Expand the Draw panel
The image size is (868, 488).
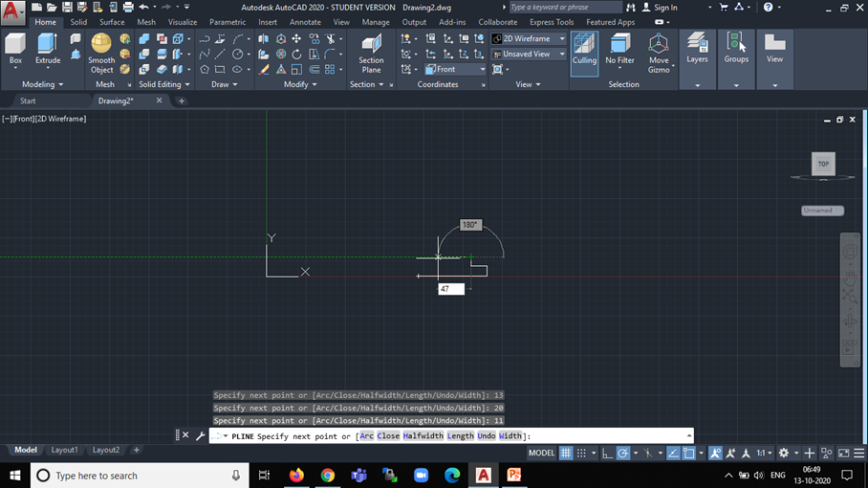tap(225, 84)
